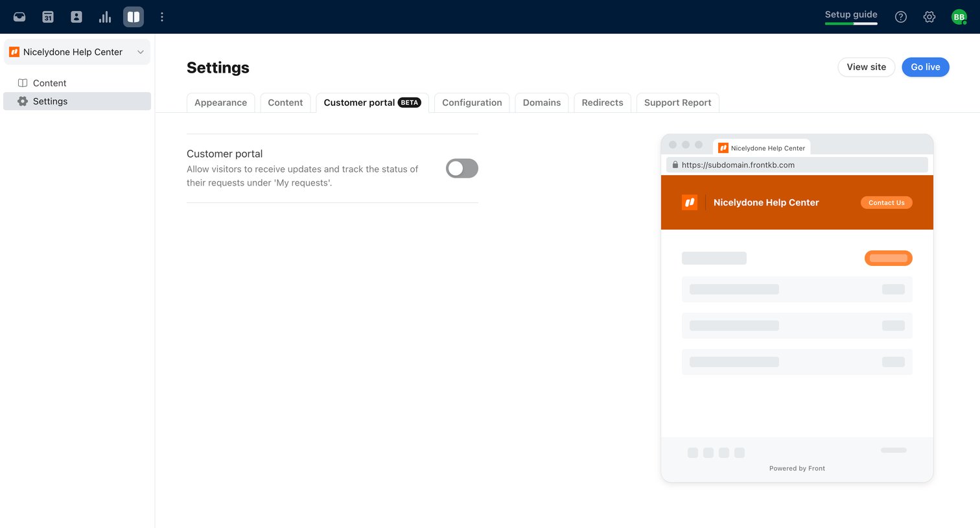Switch to the Configuration tab
This screenshot has width=980, height=528.
click(x=472, y=102)
